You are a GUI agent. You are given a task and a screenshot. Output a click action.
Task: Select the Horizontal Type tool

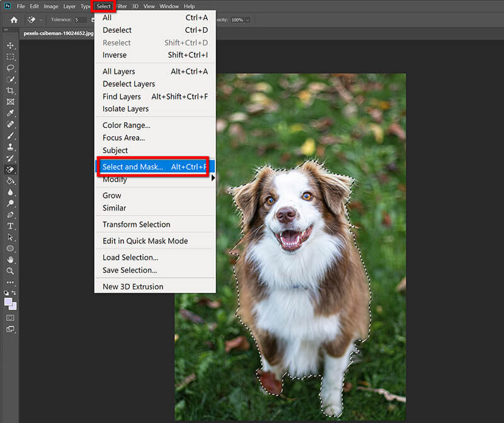tap(10, 226)
